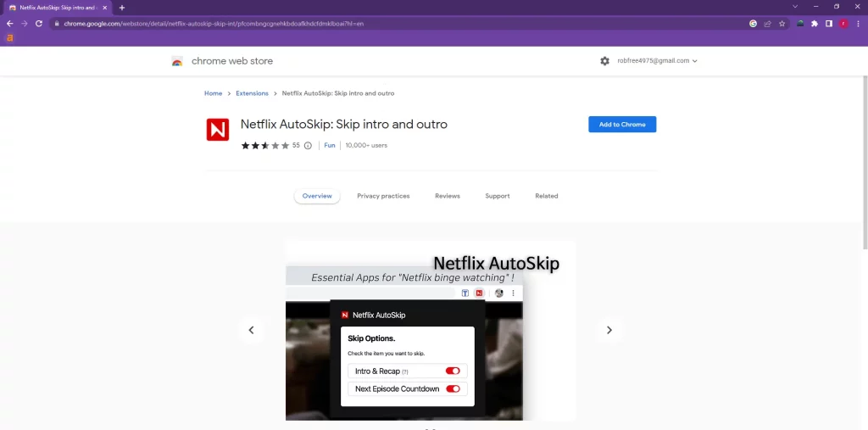Show next screenshot with right arrow
The height and width of the screenshot is (430, 868).
click(x=609, y=330)
